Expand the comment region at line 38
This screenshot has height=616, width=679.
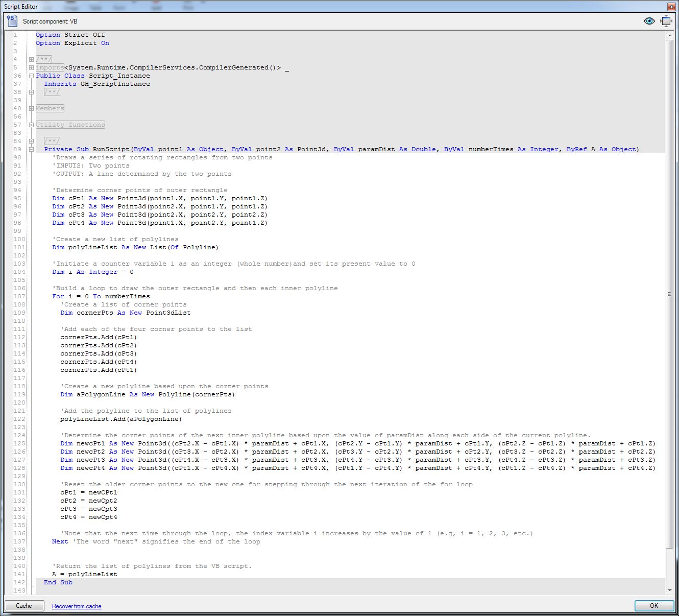[x=31, y=92]
